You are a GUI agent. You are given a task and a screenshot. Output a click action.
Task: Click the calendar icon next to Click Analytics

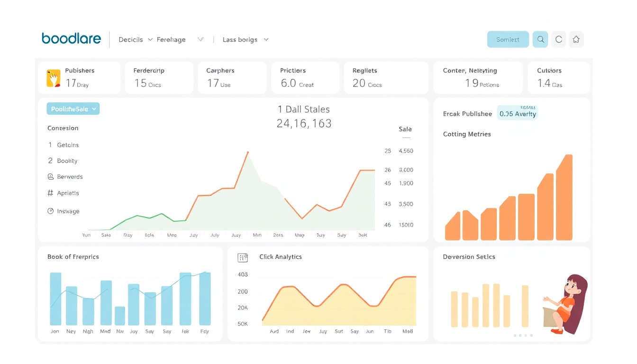(243, 257)
